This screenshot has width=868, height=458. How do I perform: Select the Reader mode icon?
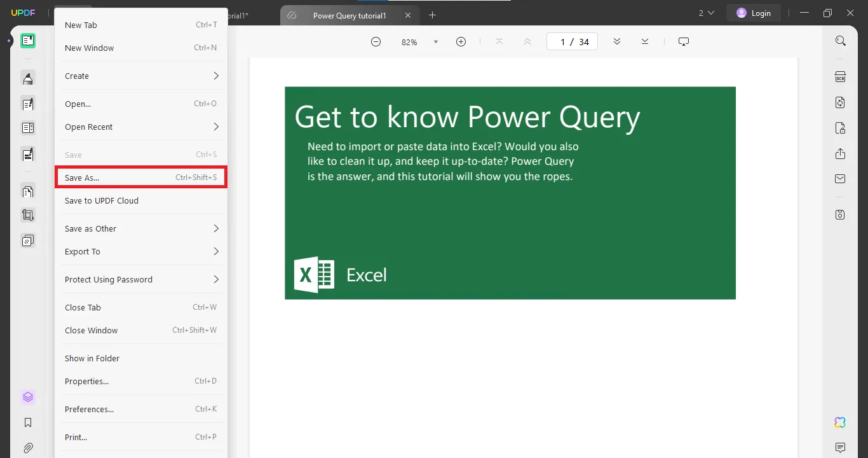point(28,41)
